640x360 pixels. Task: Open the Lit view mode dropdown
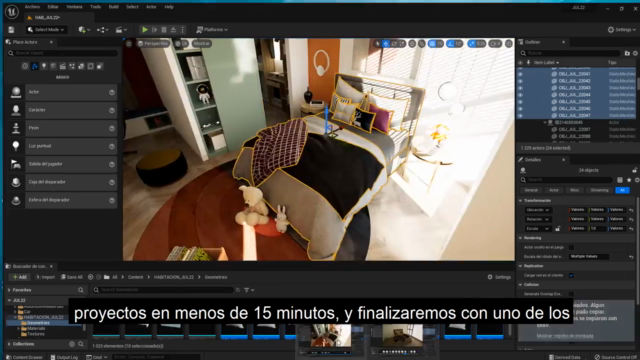tap(182, 43)
